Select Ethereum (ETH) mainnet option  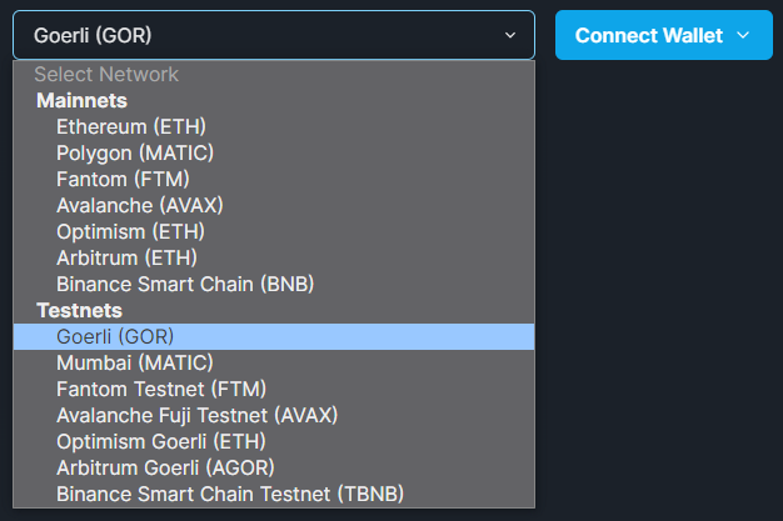click(131, 127)
